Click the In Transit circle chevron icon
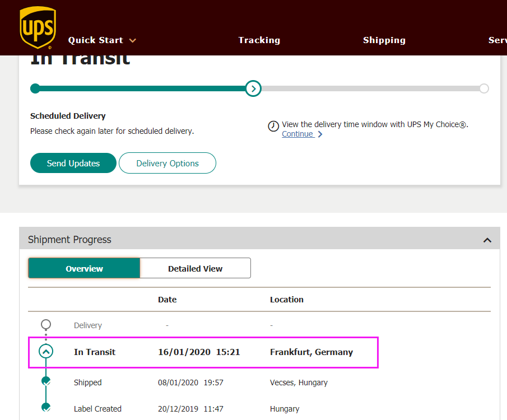 46,352
